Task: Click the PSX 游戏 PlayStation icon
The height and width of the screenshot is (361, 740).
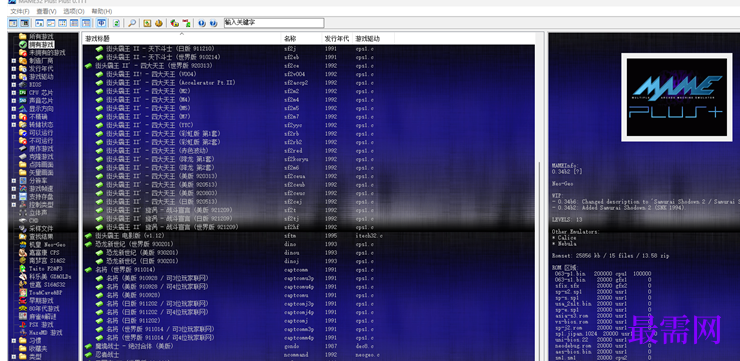Action: click(23, 325)
